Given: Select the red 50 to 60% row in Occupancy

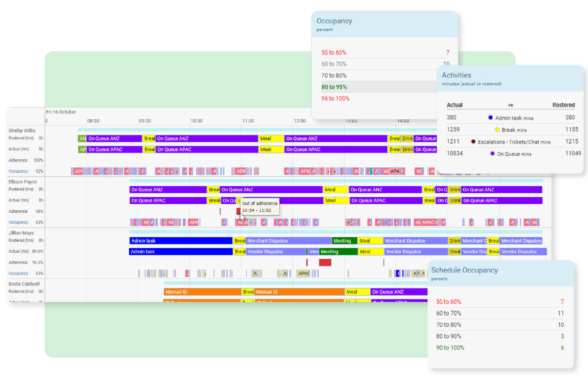Looking at the screenshot, I should tap(334, 53).
